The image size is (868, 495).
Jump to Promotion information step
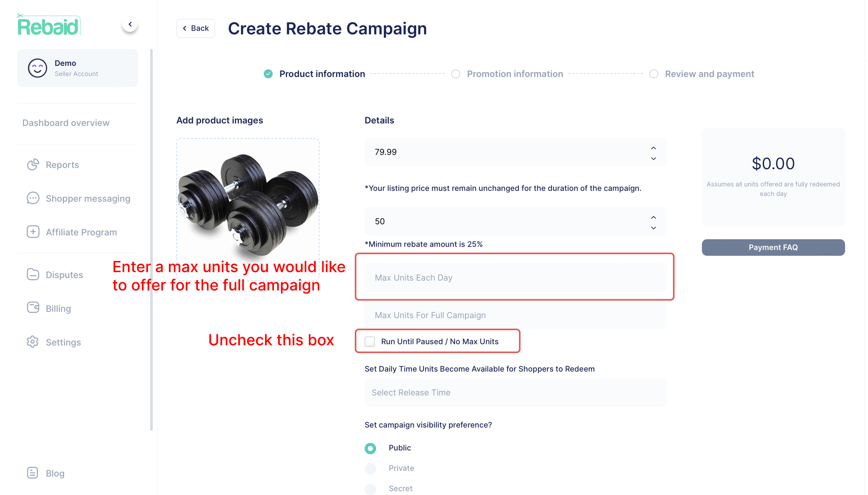(x=514, y=74)
